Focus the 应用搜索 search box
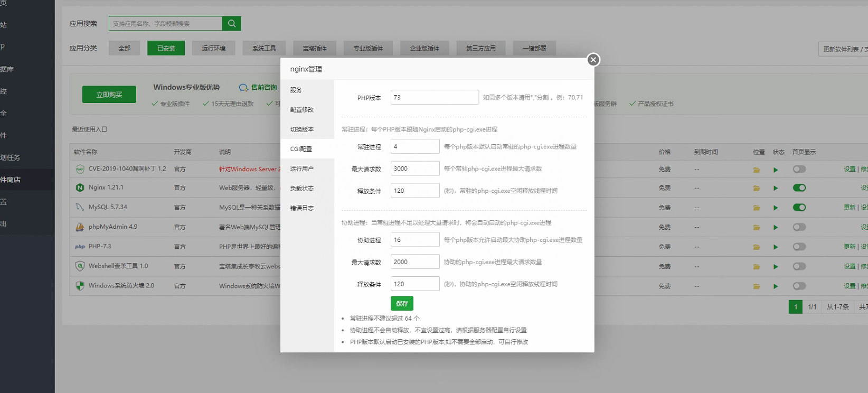Viewport: 868px width, 393px height. pos(166,23)
